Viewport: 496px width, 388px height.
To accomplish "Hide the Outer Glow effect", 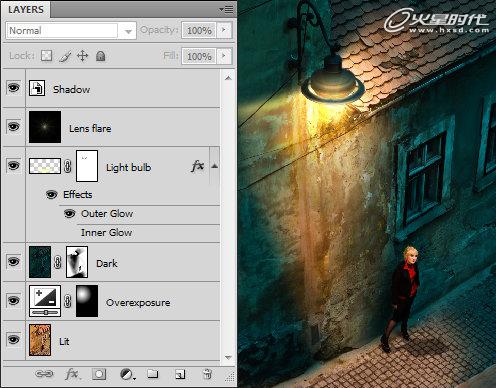I will (69, 213).
